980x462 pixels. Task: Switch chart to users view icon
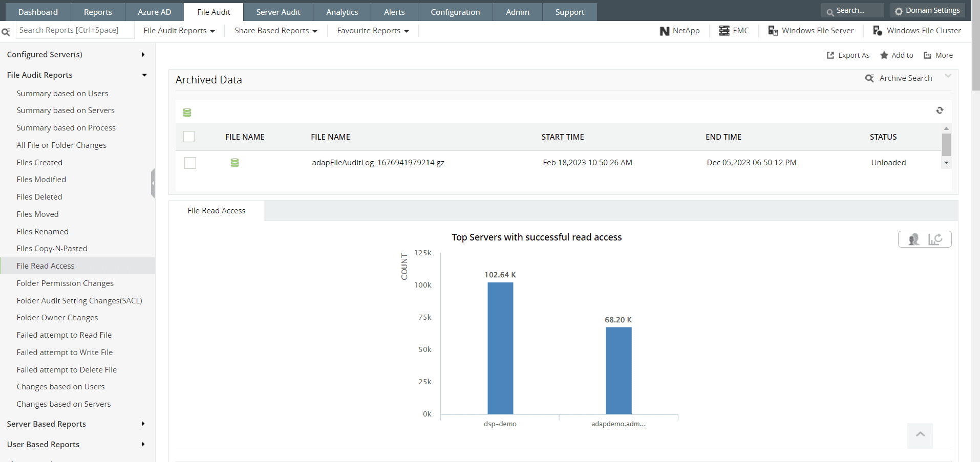[x=913, y=239]
